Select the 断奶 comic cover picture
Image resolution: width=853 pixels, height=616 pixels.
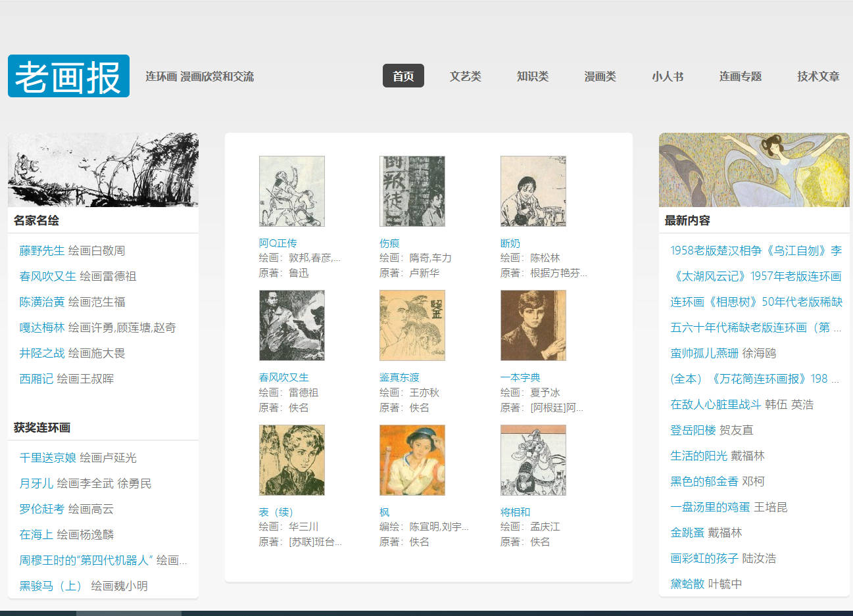coord(533,191)
